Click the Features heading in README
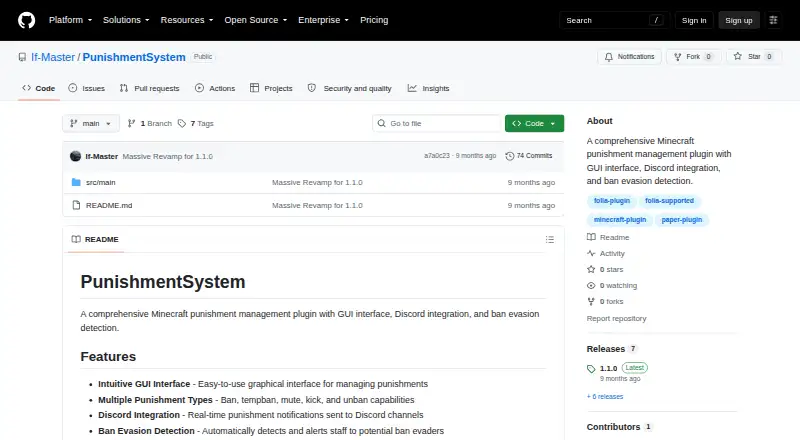The width and height of the screenshot is (800, 440). 108,356
